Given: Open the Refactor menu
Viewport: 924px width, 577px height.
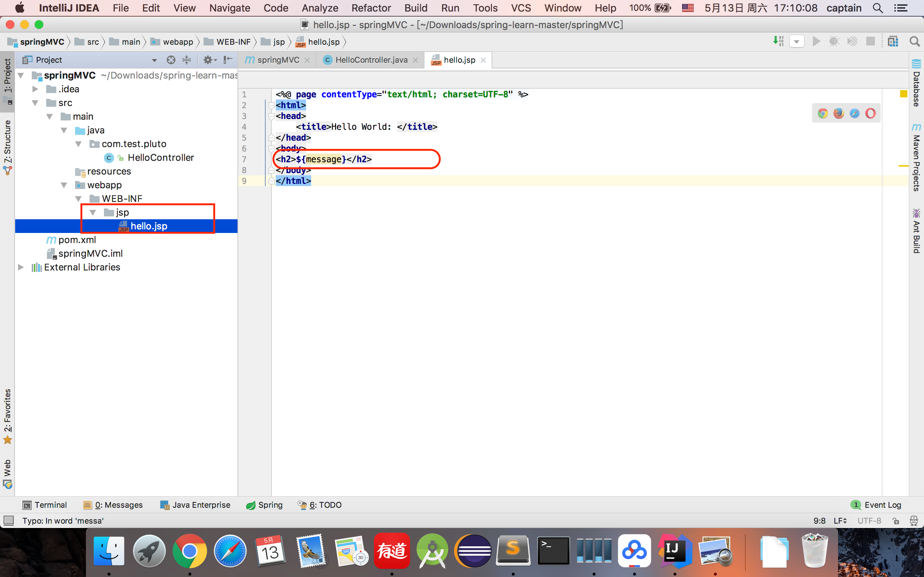Looking at the screenshot, I should click(x=371, y=8).
